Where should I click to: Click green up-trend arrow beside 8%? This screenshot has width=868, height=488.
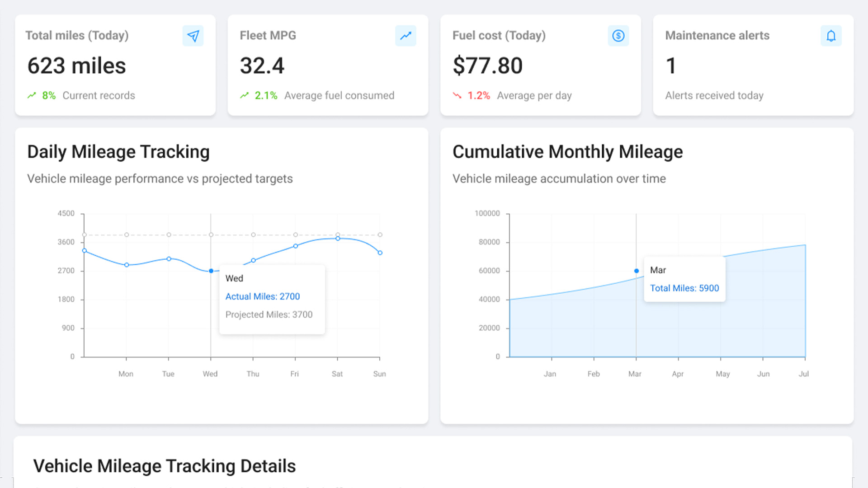pyautogui.click(x=32, y=95)
